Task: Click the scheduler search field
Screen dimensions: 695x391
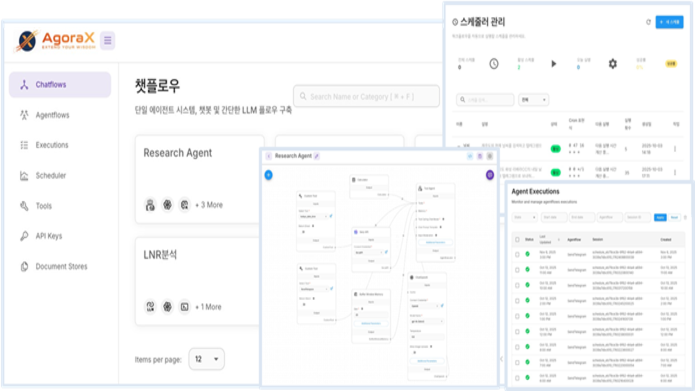Action: click(x=485, y=100)
